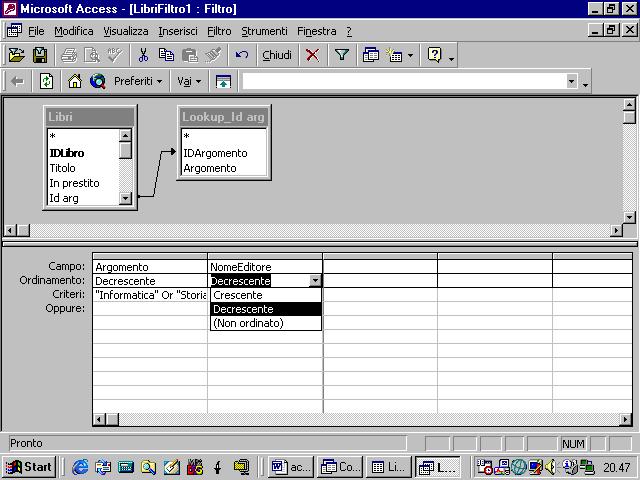Open the File menu
The image size is (640, 480).
(x=36, y=31)
